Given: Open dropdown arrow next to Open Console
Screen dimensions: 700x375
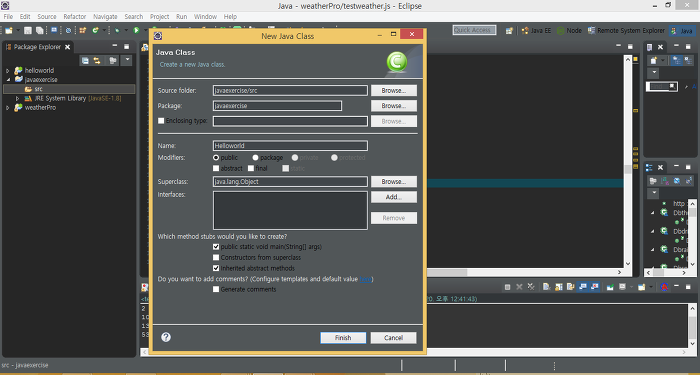Looking at the screenshot, I should [651, 287].
